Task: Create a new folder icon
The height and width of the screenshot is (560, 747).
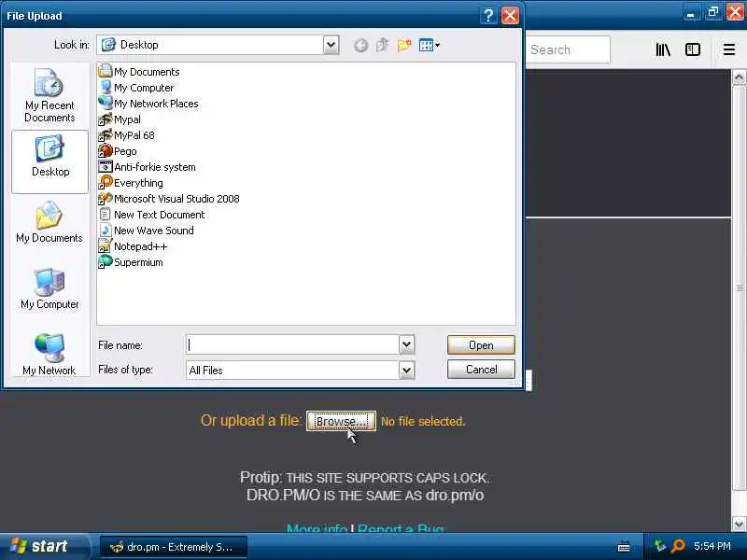Action: point(404,45)
